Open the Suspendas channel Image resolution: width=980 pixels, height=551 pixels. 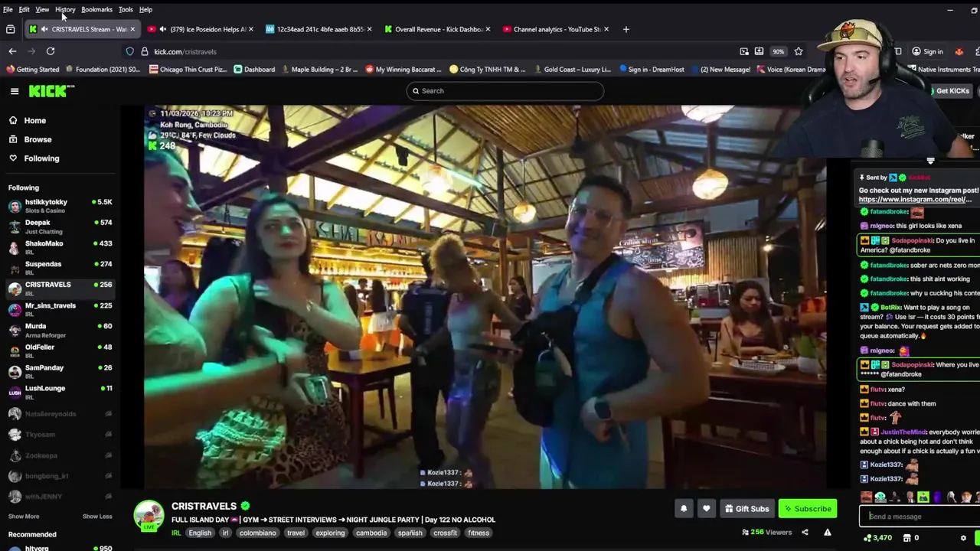(60, 267)
